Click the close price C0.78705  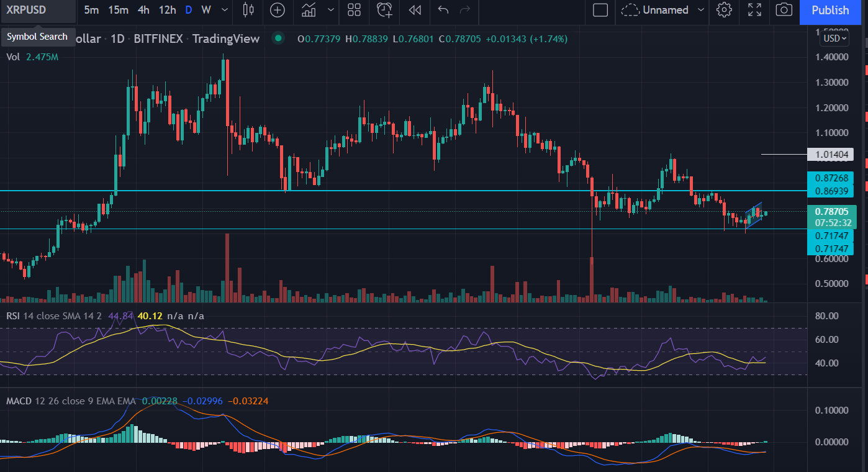pos(461,39)
